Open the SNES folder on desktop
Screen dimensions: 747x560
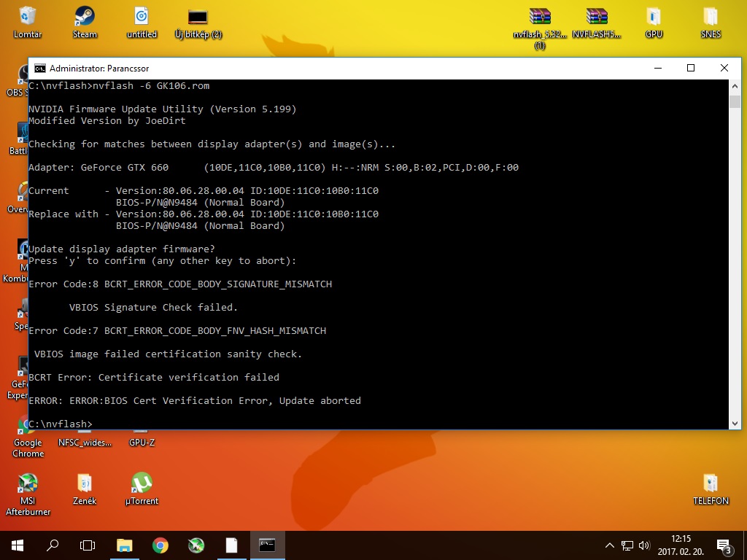pos(711,22)
